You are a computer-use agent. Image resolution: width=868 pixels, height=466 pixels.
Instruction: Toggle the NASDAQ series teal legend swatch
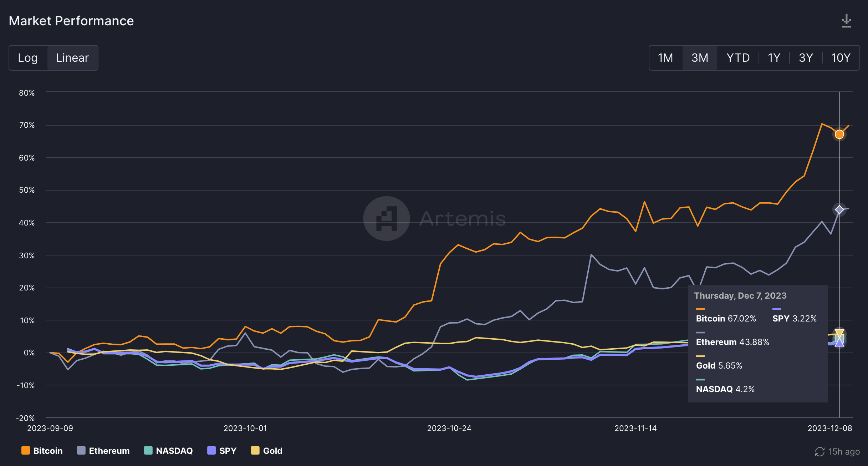click(x=148, y=451)
